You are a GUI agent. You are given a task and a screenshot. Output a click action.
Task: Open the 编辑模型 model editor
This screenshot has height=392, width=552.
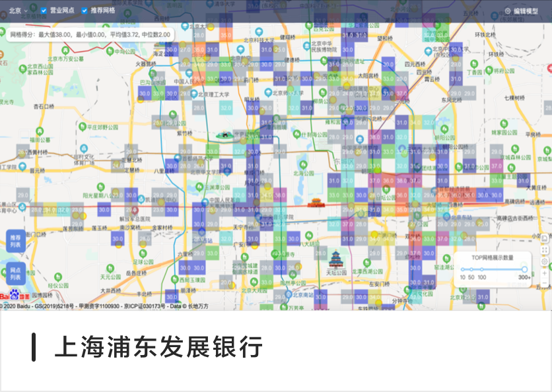click(522, 11)
